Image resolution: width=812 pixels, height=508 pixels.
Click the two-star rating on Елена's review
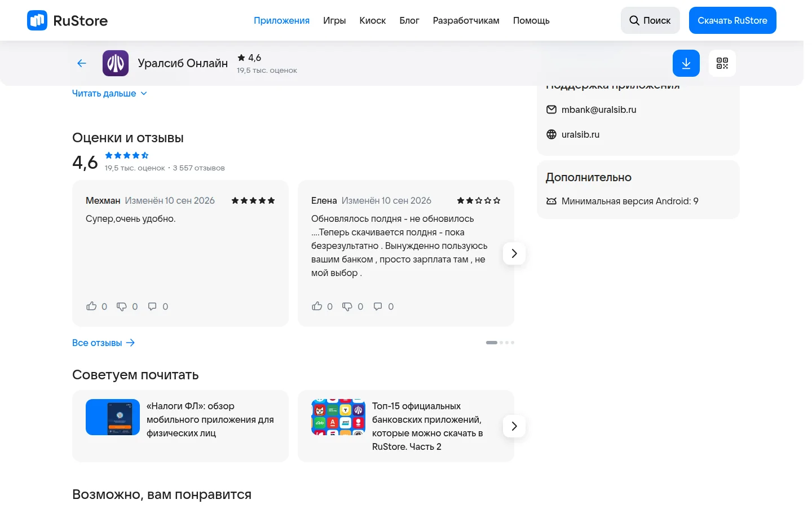(479, 200)
